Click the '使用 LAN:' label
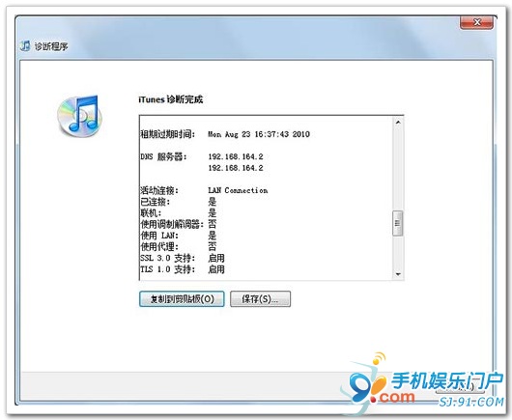The image size is (512, 420). tap(159, 236)
